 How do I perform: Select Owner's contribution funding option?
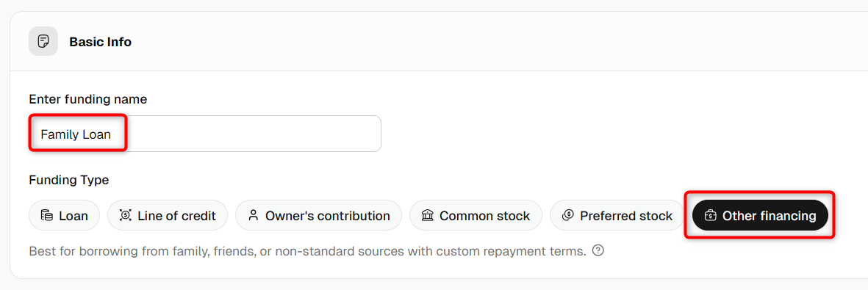[x=319, y=215]
